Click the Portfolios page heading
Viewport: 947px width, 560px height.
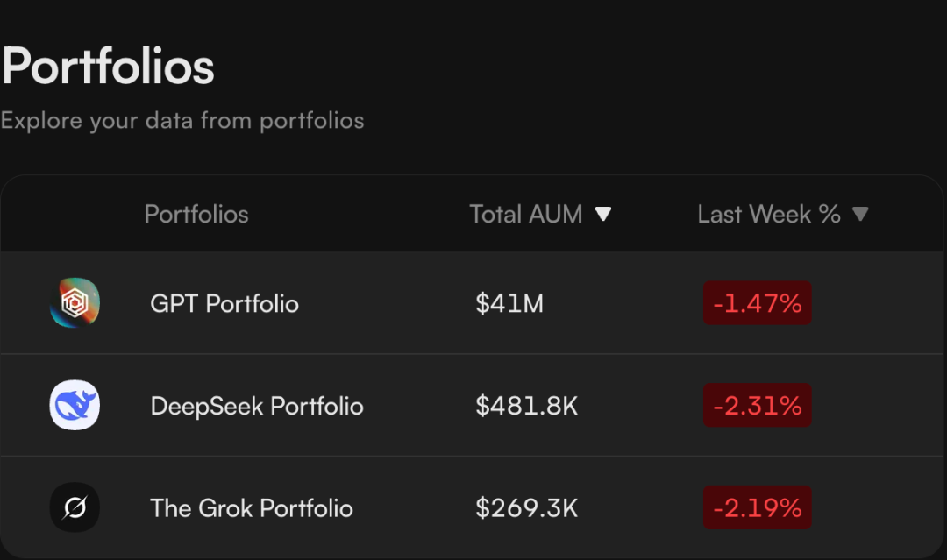pyautogui.click(x=108, y=67)
